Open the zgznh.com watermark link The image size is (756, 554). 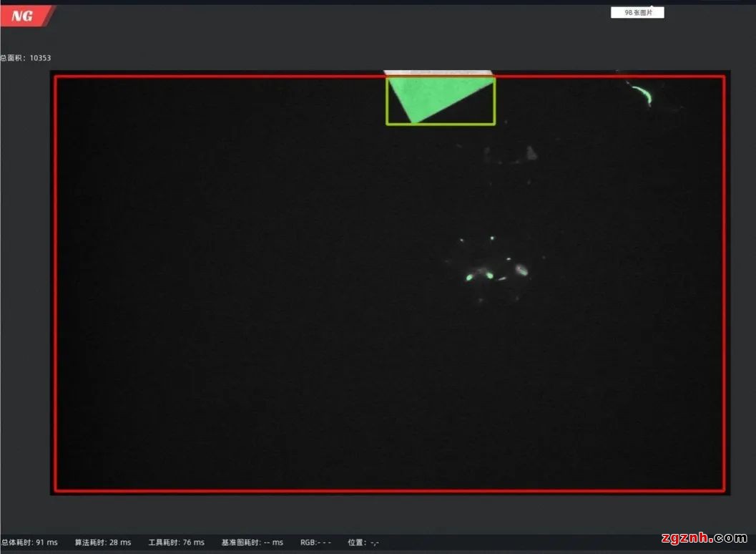point(703,538)
